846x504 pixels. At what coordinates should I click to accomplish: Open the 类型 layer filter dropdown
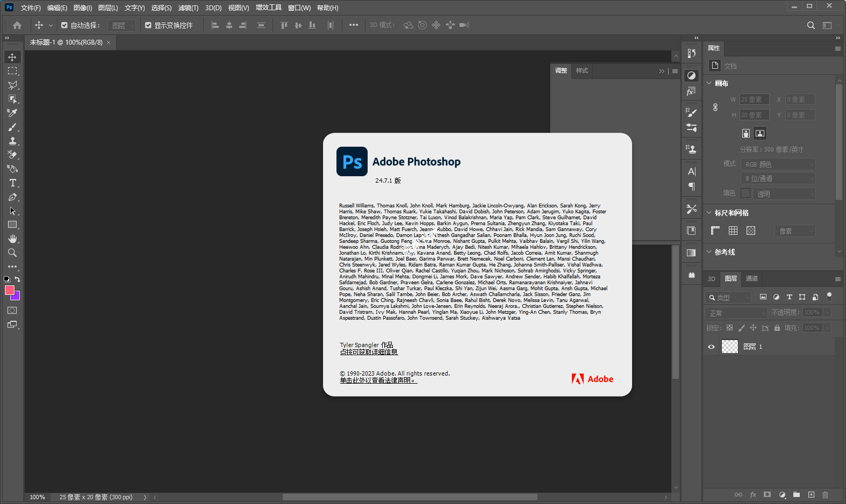click(728, 297)
